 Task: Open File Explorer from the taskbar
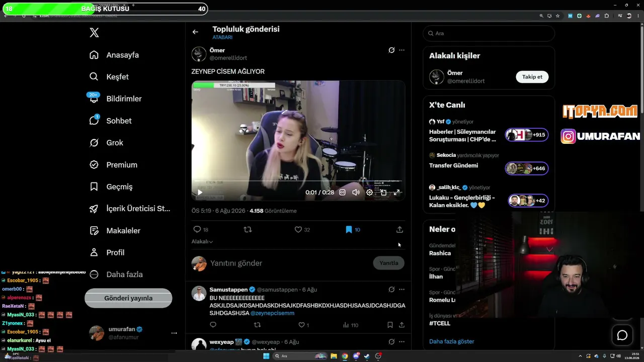tap(334, 356)
